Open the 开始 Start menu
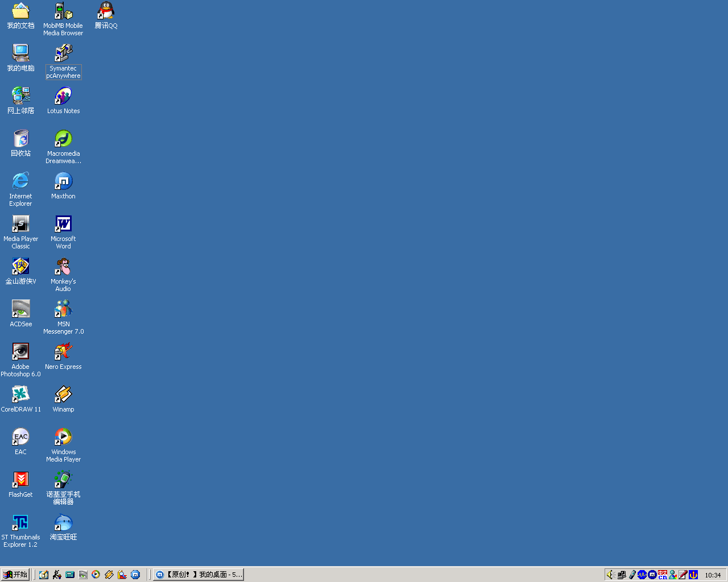 [x=15, y=575]
